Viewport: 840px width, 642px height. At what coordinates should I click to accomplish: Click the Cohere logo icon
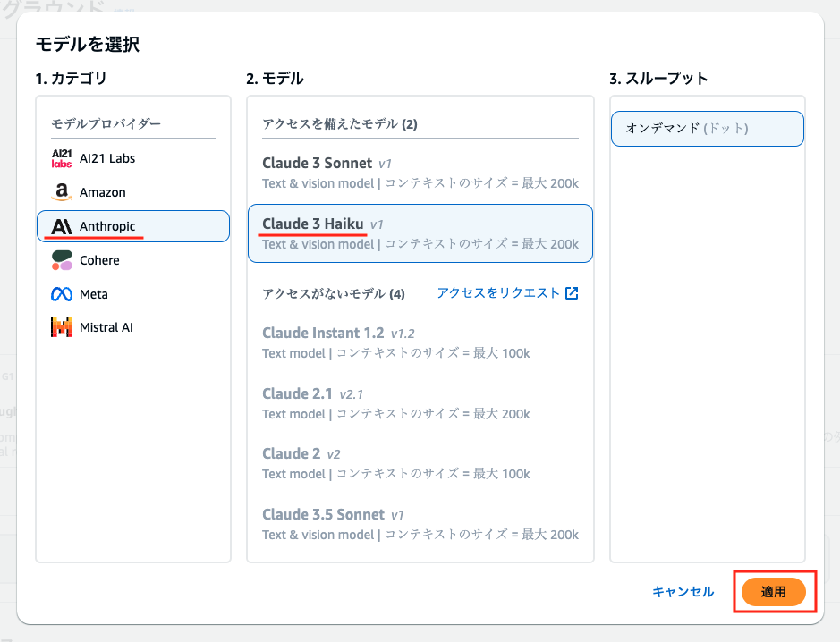tap(62, 260)
